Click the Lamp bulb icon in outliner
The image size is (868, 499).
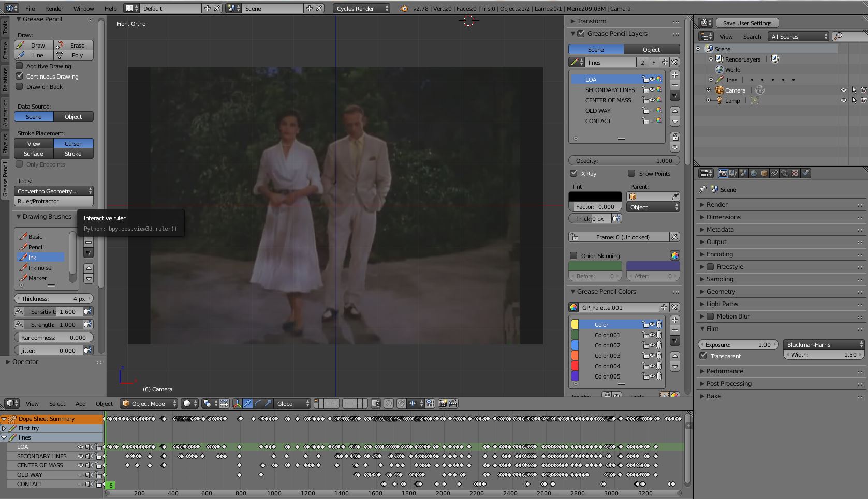719,101
